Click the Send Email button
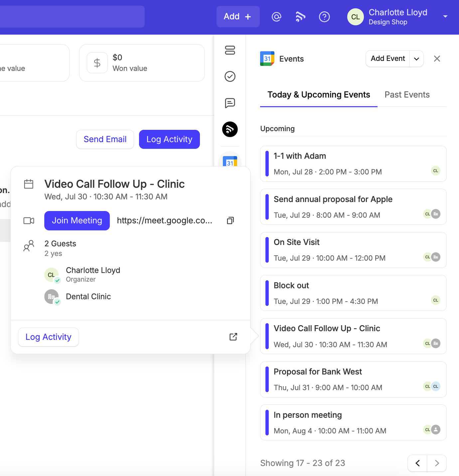459x476 pixels. pos(105,139)
